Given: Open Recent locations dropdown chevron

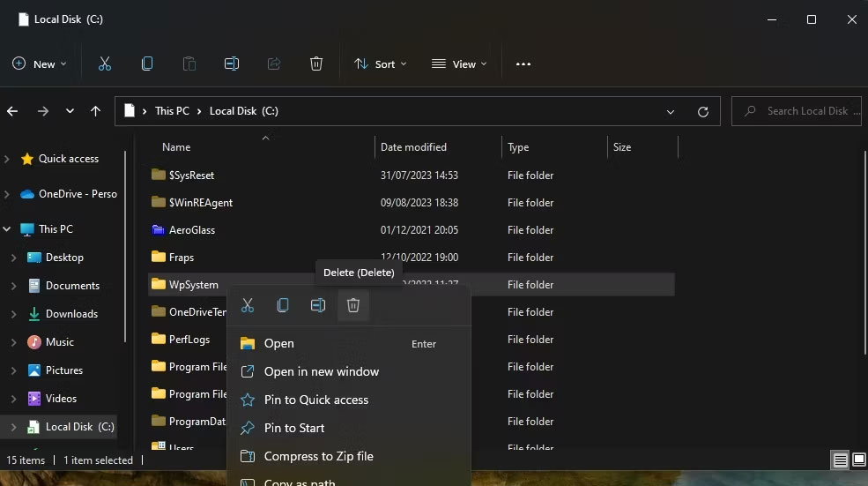Looking at the screenshot, I should pos(70,111).
